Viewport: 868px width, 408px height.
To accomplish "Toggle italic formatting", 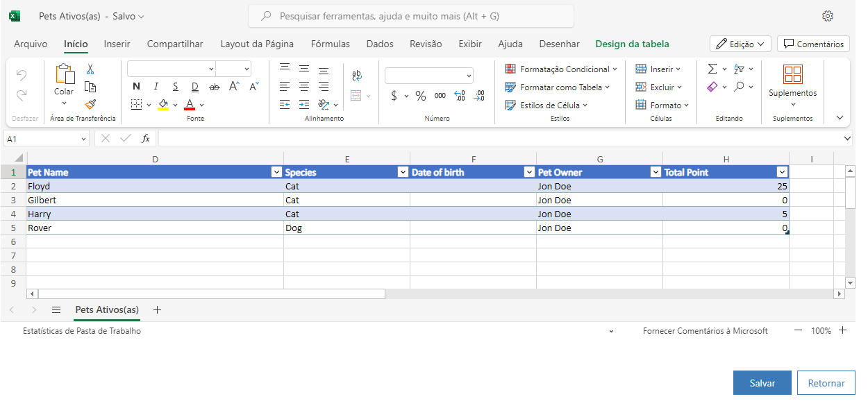I will point(156,87).
